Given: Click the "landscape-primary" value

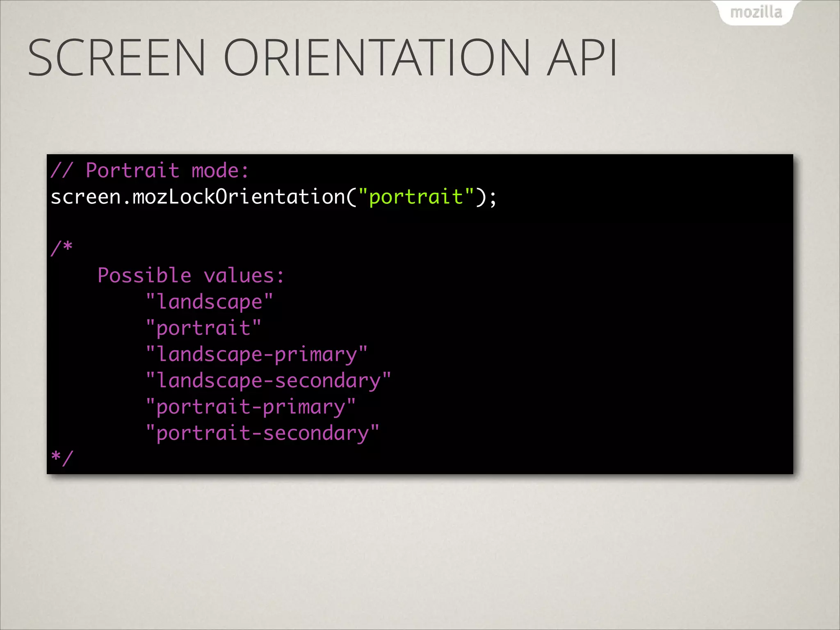Looking at the screenshot, I should click(256, 355).
